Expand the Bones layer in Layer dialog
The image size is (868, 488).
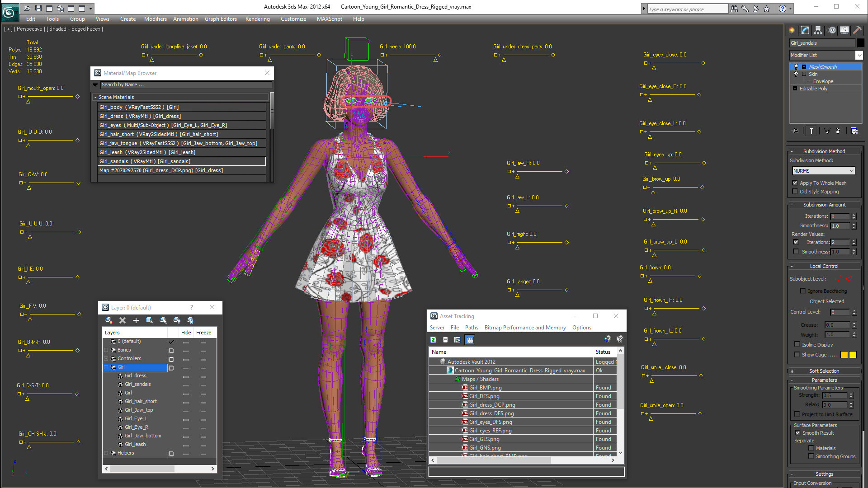(x=106, y=350)
